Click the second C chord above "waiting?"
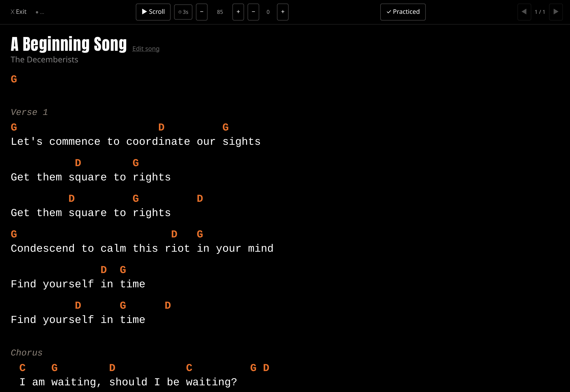The width and height of the screenshot is (570, 392). pos(189,368)
